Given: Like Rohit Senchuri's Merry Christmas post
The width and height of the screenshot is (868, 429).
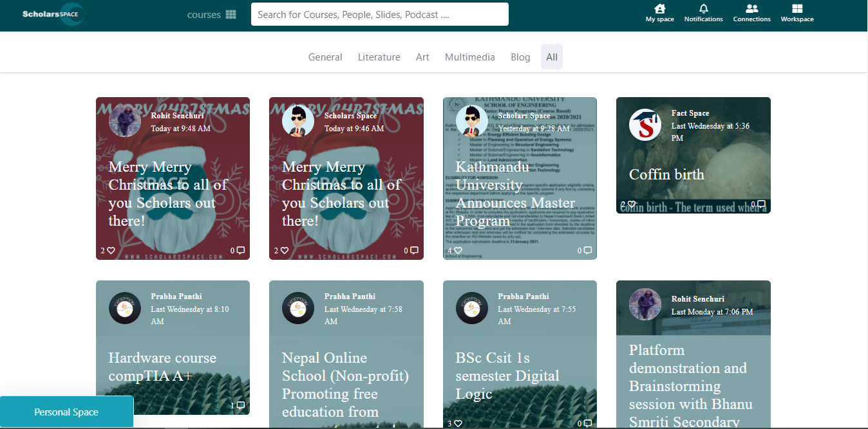Looking at the screenshot, I should (111, 250).
